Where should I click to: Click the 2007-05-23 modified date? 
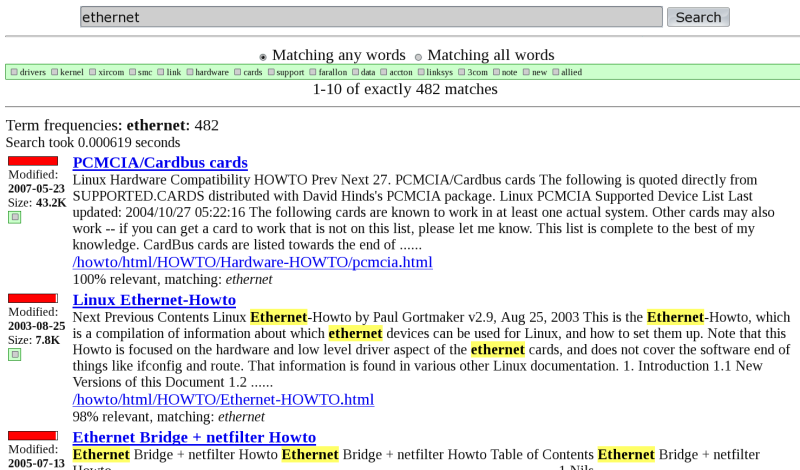pyautogui.click(x=36, y=188)
